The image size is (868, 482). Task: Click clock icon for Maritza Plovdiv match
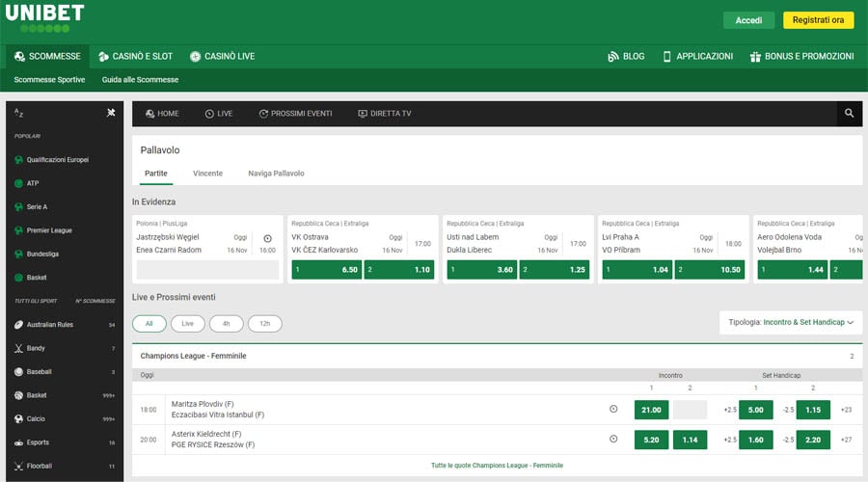pyautogui.click(x=613, y=409)
